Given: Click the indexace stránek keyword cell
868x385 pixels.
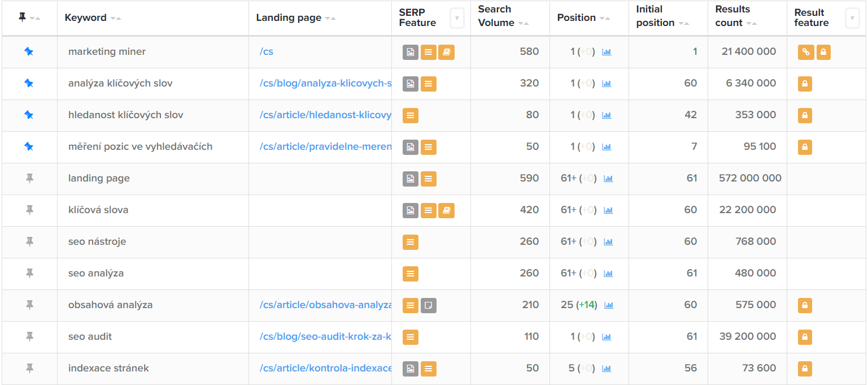Looking at the screenshot, I should coord(108,369).
